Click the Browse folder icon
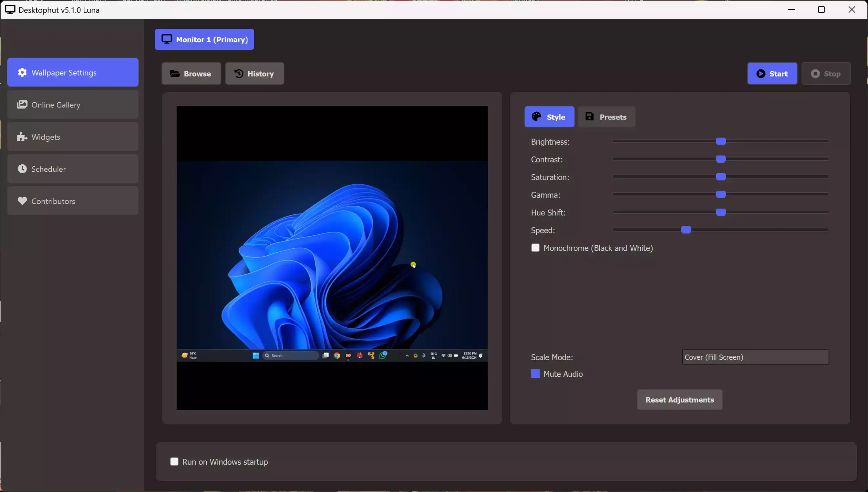868x492 pixels. [175, 74]
